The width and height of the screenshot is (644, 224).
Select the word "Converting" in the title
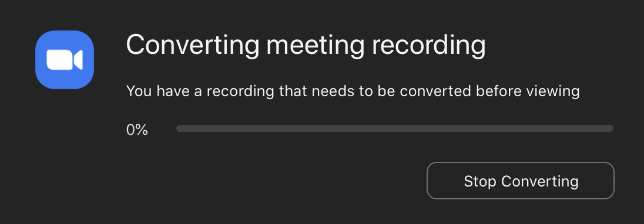point(193,45)
